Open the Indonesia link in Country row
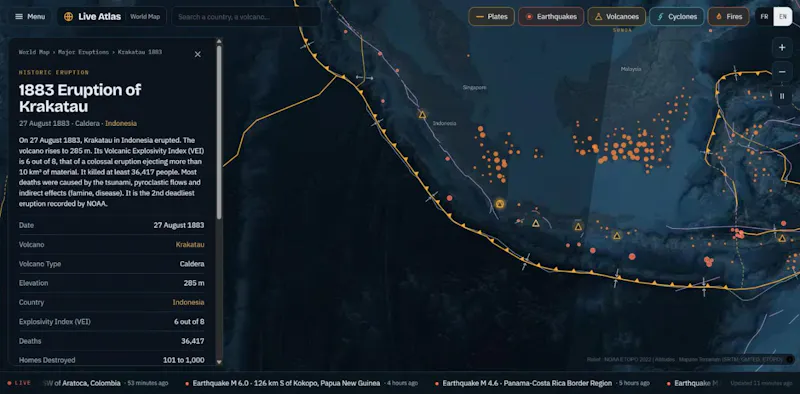The image size is (800, 394). (x=188, y=302)
